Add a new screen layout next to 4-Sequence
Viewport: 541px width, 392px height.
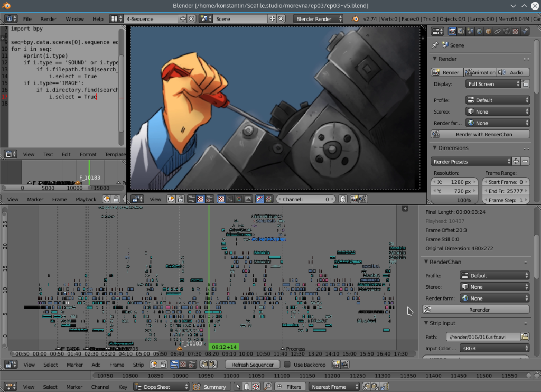tap(183, 19)
